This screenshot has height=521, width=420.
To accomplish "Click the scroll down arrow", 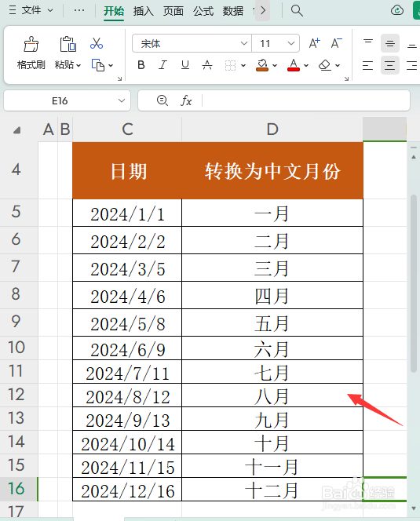I will [414, 508].
